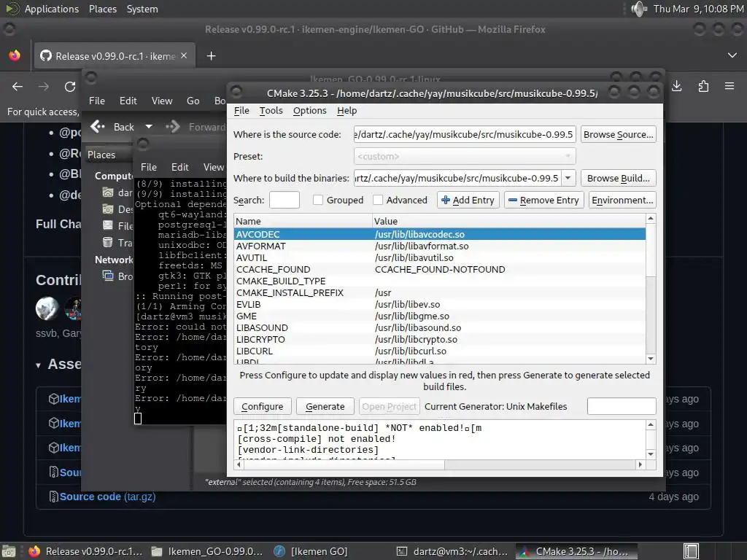Click output log scroll-right arrow

tap(640, 464)
